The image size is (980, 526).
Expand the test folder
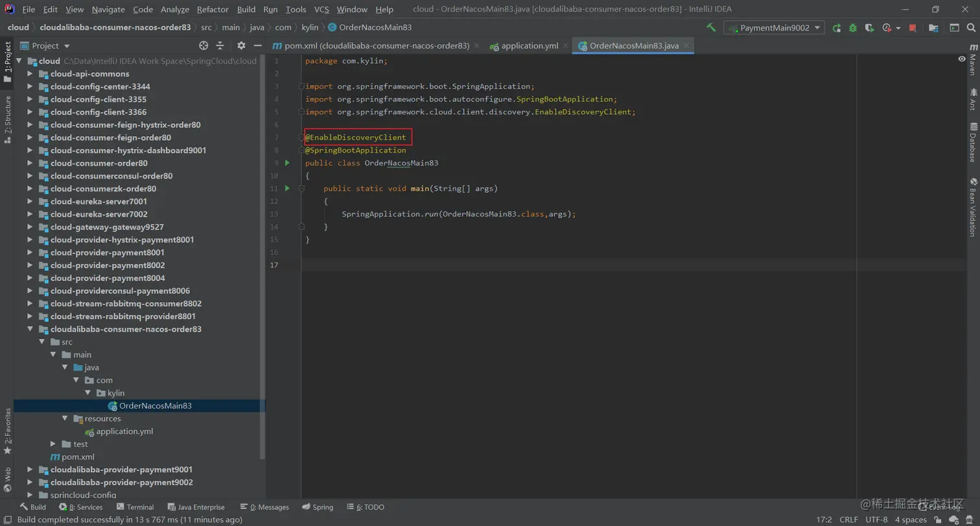(53, 444)
